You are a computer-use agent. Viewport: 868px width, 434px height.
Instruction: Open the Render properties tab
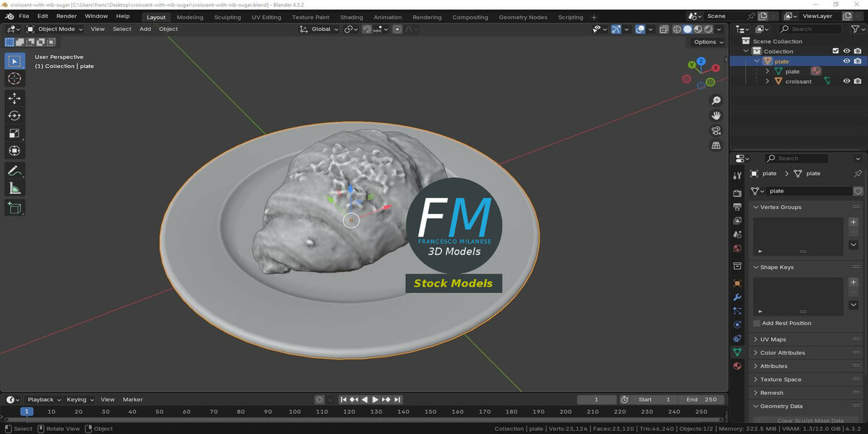coord(737,193)
